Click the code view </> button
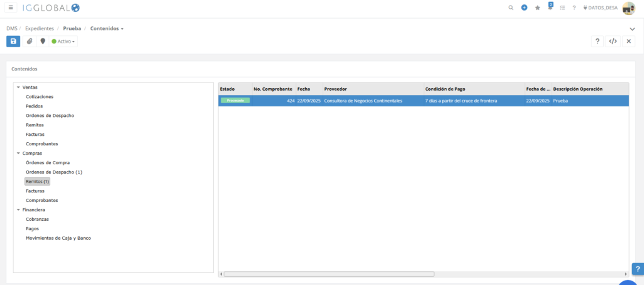 click(x=613, y=42)
